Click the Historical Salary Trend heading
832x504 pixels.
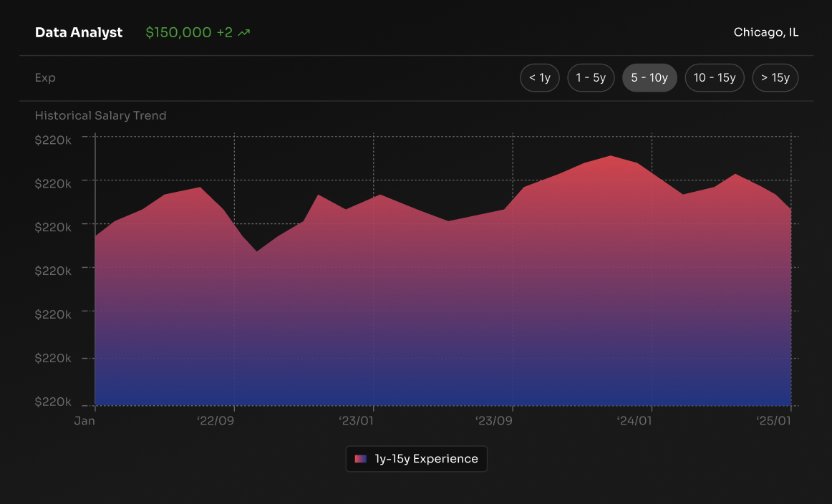click(x=100, y=116)
